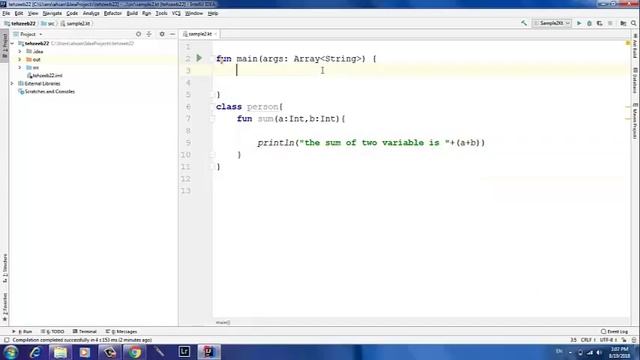Click the lock icon in the status bar
This screenshot has height=360, width=640.
pos(624,340)
